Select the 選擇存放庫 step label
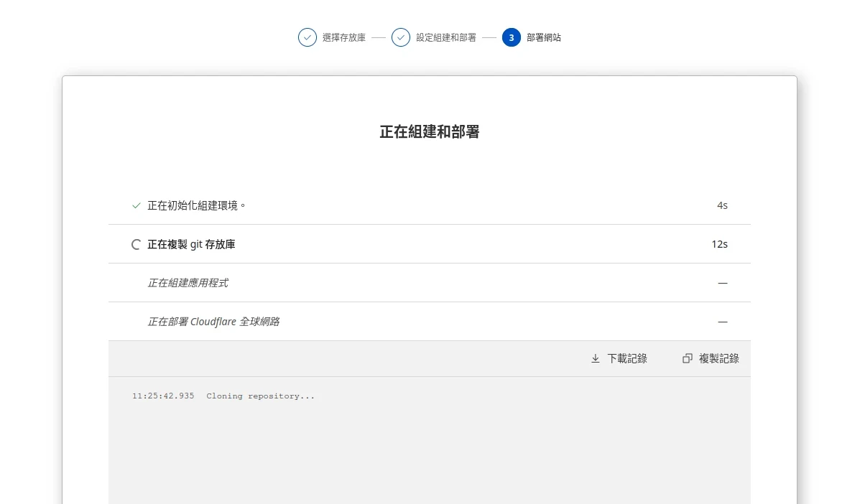Viewport: 860px width, 504px height. [x=343, y=37]
